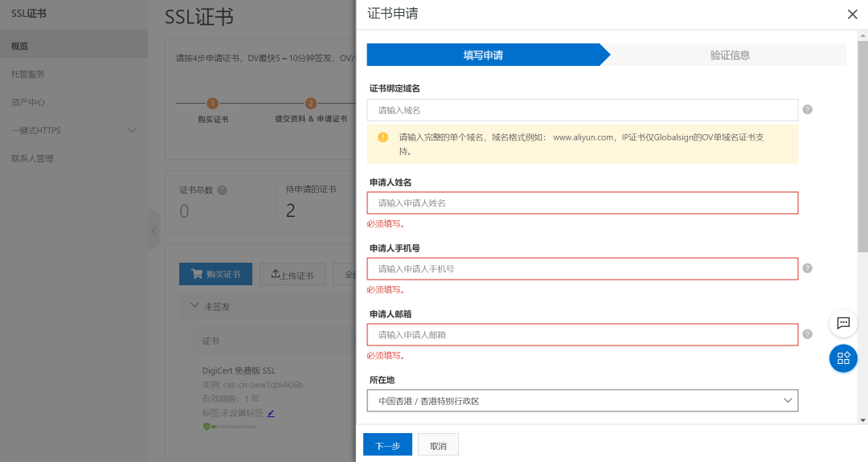Click the green shield status icon
The height and width of the screenshot is (462, 868).
pyautogui.click(x=207, y=427)
